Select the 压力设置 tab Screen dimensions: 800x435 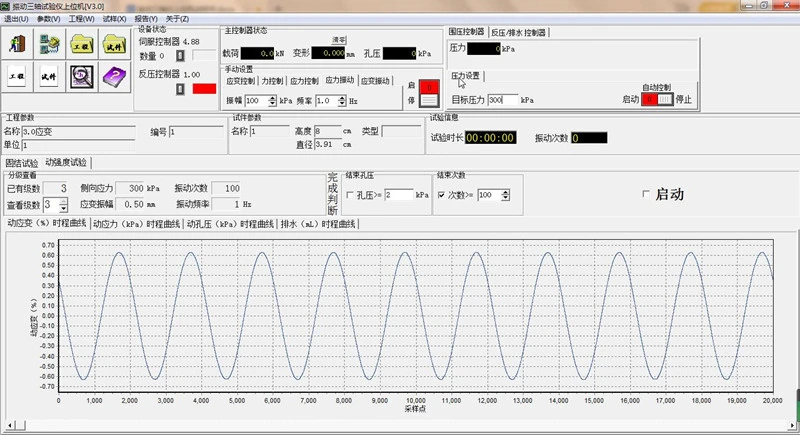(465, 76)
